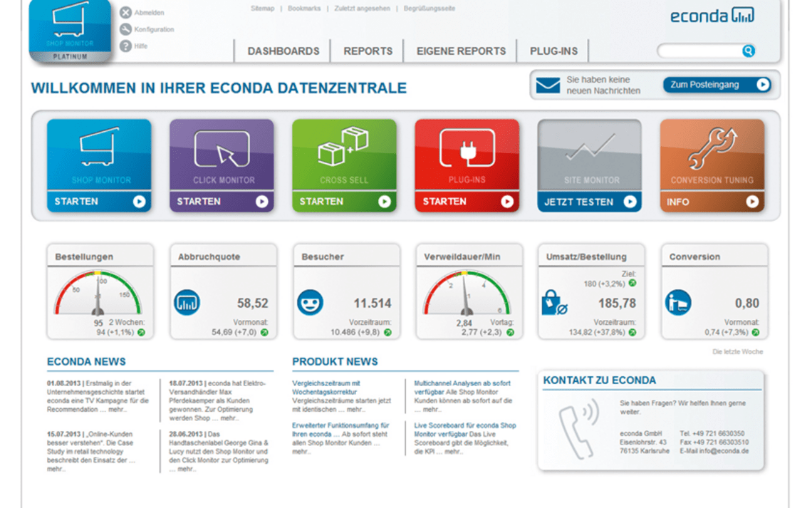Open the 28.06.2013 George Gina & Lucy news
This screenshot has width=812, height=508.
219,452
